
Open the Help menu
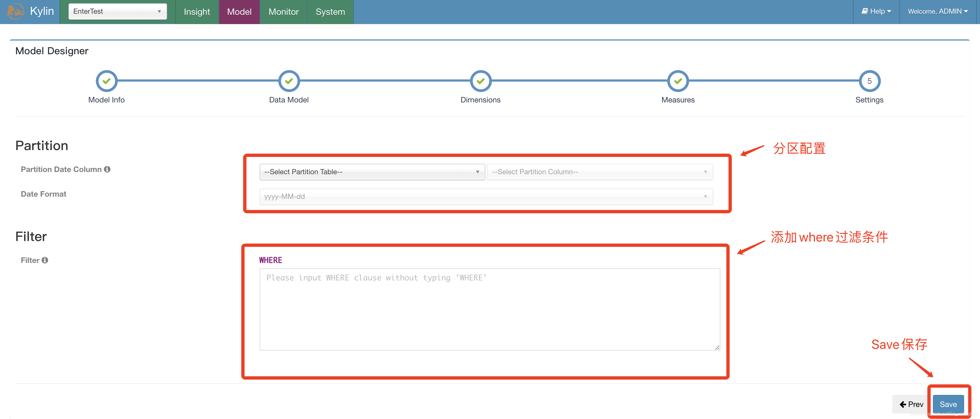pyautogui.click(x=876, y=12)
